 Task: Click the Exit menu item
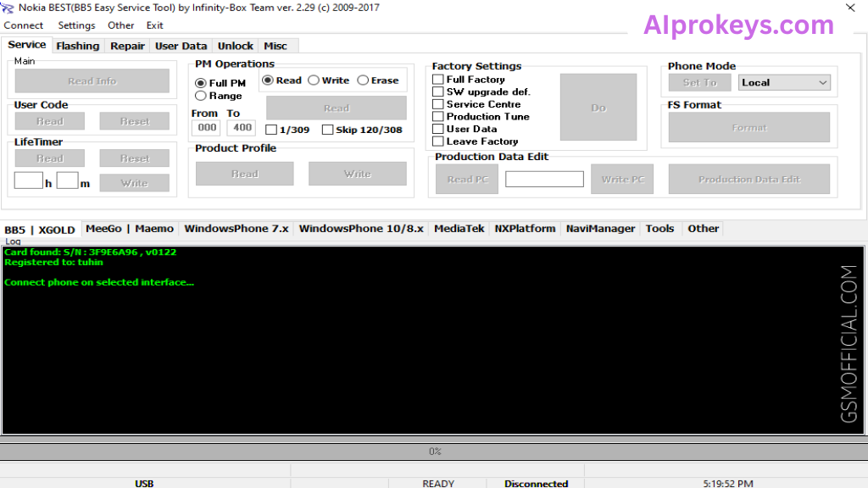pos(154,25)
